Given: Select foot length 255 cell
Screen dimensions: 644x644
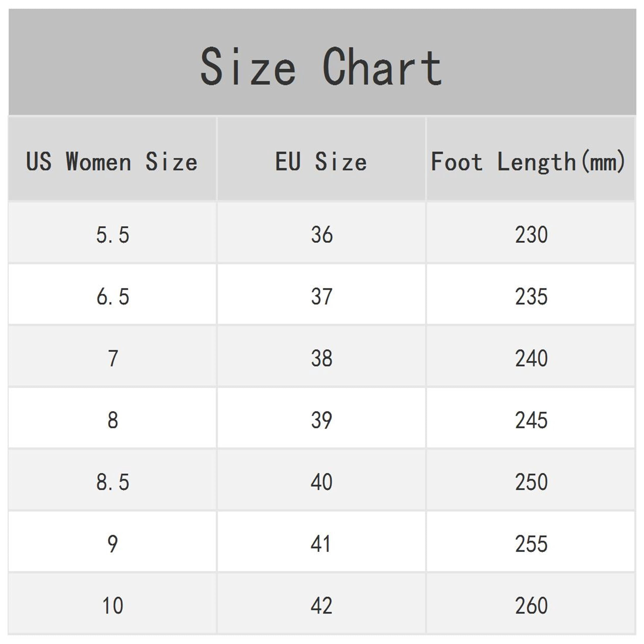Looking at the screenshot, I should pos(531,542).
